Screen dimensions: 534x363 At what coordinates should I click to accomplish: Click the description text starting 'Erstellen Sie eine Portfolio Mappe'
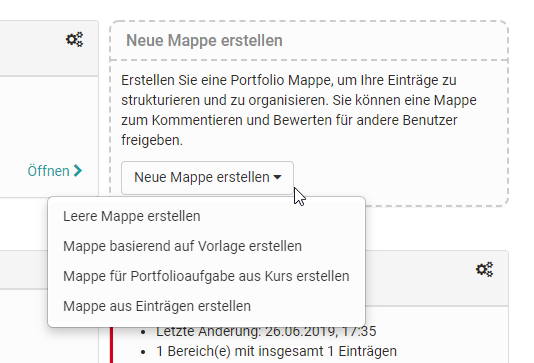[x=299, y=110]
